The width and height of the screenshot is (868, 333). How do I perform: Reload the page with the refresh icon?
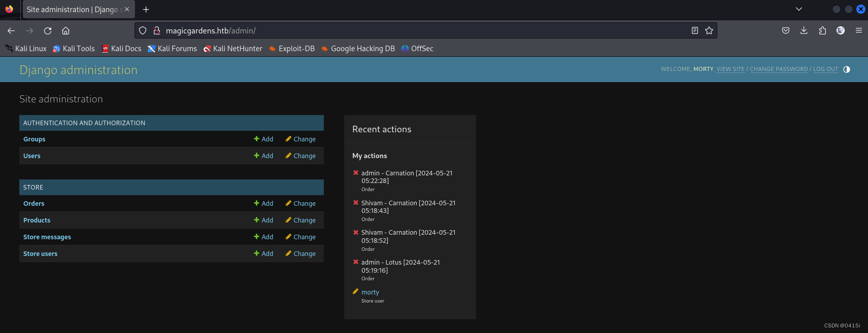(48, 31)
